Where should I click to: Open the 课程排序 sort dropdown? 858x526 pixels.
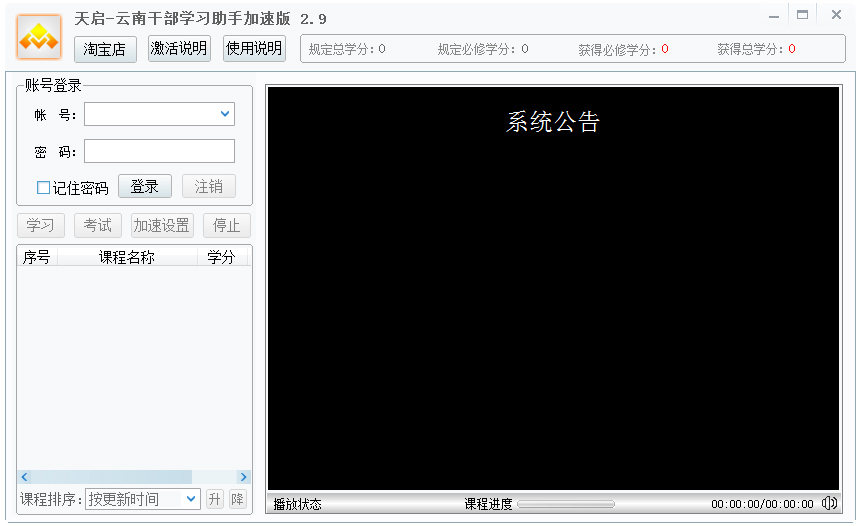click(x=192, y=499)
